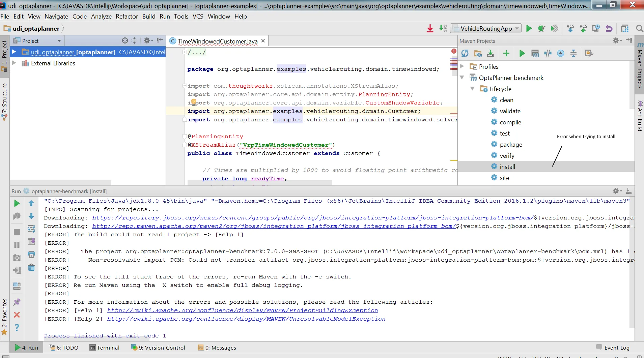
Task: Open help question mark in Run panel
Action: [17, 328]
